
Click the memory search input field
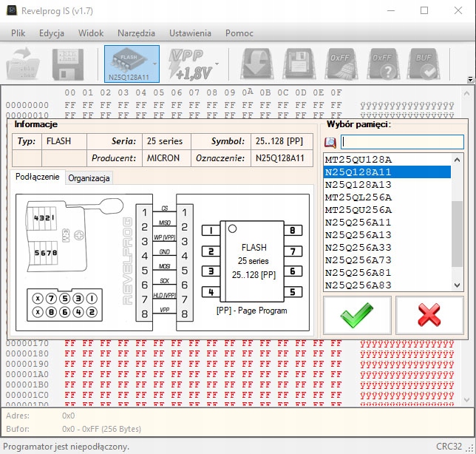coord(402,142)
